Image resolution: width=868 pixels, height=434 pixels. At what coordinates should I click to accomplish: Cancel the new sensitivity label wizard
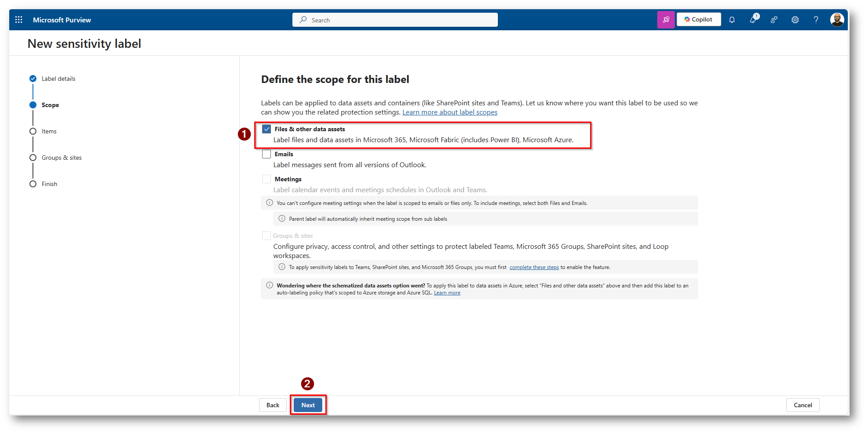pos(803,405)
